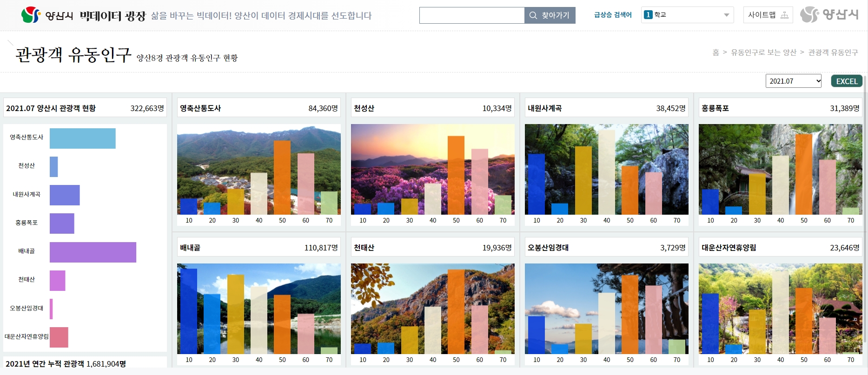
Task: Select the 대운산자연휴양림 pink bar in summary chart
Action: pyautogui.click(x=59, y=337)
